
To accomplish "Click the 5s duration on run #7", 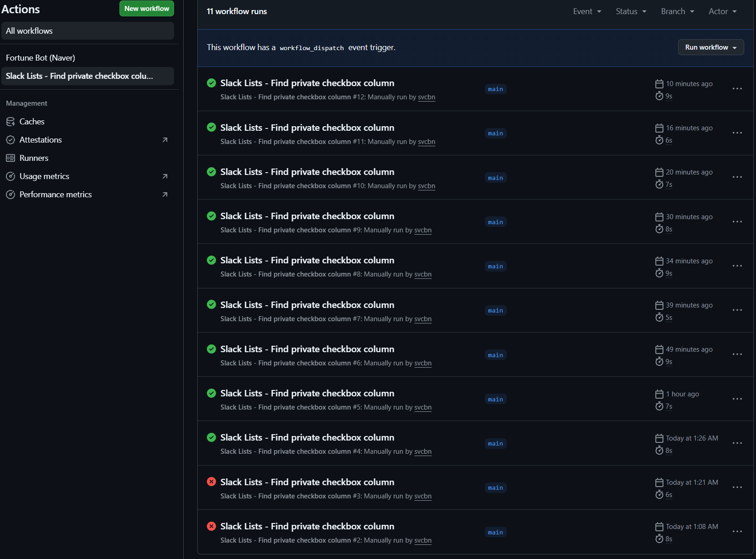I will 669,318.
